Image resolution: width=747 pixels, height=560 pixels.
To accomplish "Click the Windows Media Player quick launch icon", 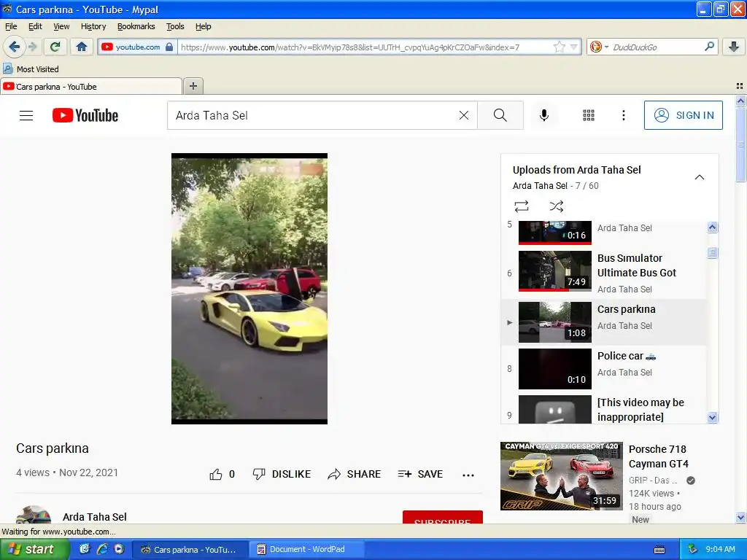I will pyautogui.click(x=119, y=549).
